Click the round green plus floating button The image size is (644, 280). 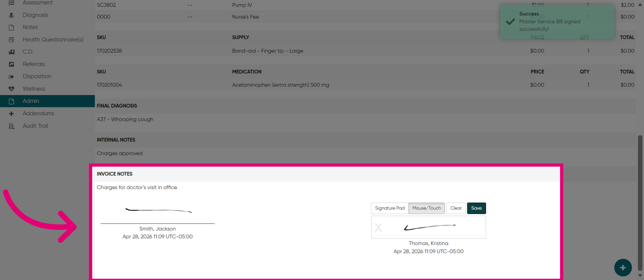(623, 268)
